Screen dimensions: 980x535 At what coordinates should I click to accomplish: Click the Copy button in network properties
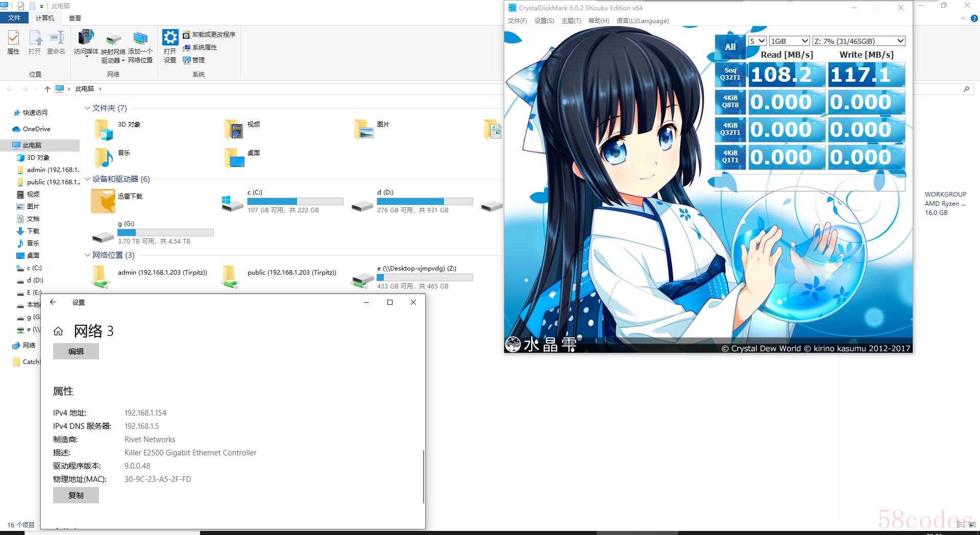76,495
